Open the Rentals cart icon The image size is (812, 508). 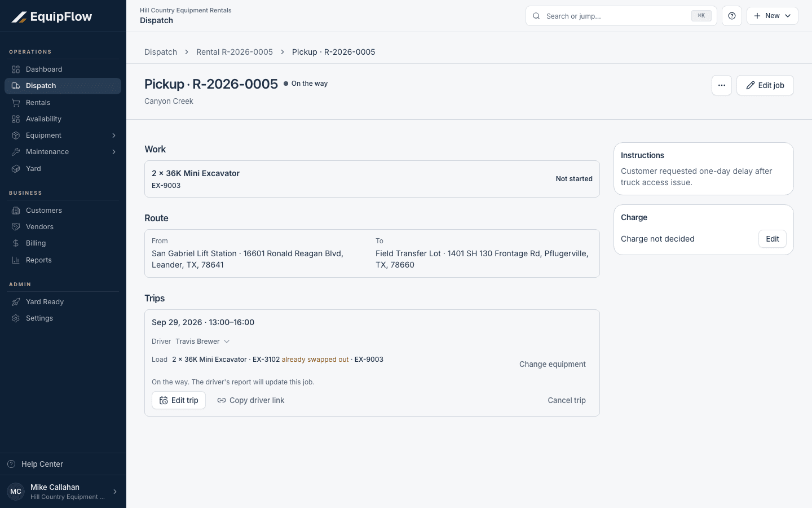[x=16, y=103]
